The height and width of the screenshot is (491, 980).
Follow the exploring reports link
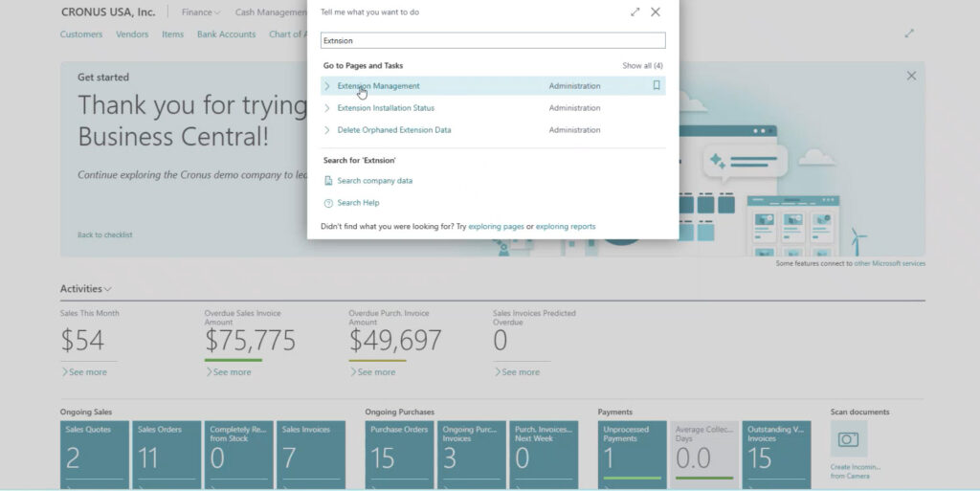[x=566, y=226]
